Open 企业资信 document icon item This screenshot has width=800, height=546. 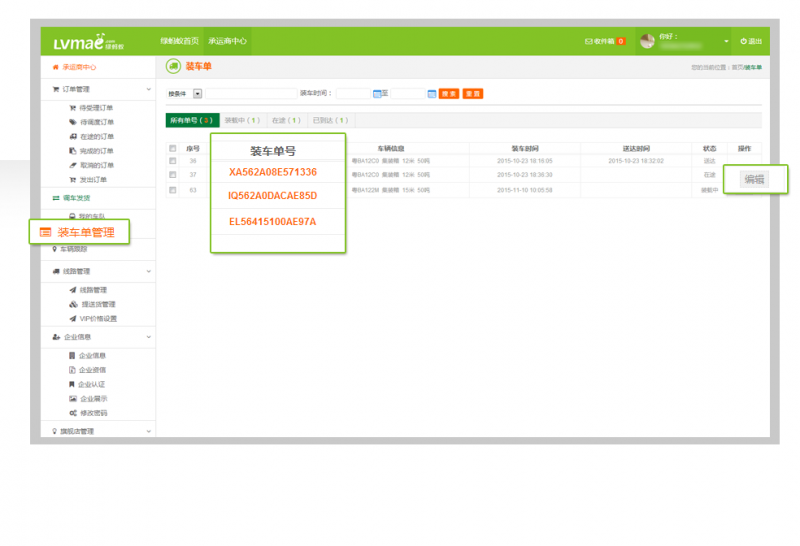[87, 370]
